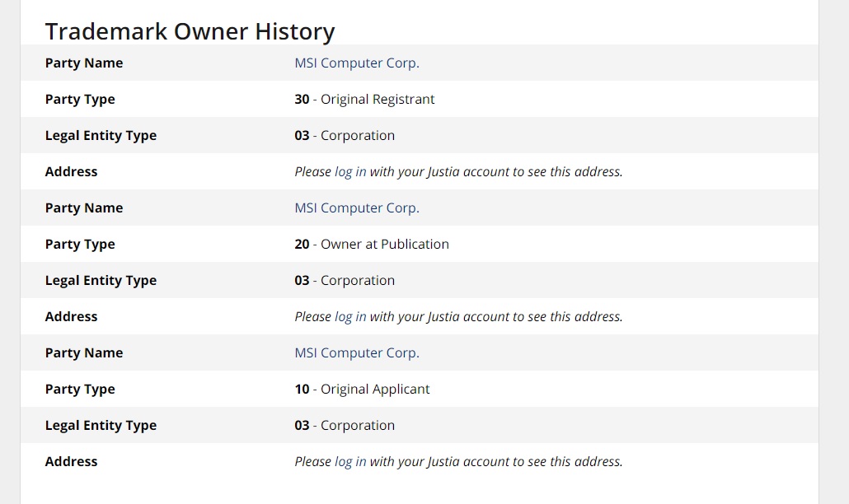Click Legal Entity Type label in Original Applicant record
This screenshot has height=504, width=849.
tap(101, 426)
